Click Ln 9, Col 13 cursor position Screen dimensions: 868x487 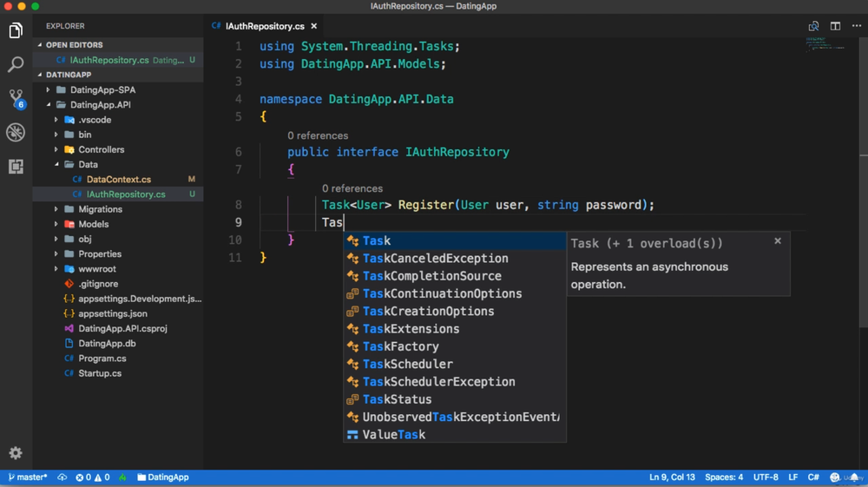point(672,477)
